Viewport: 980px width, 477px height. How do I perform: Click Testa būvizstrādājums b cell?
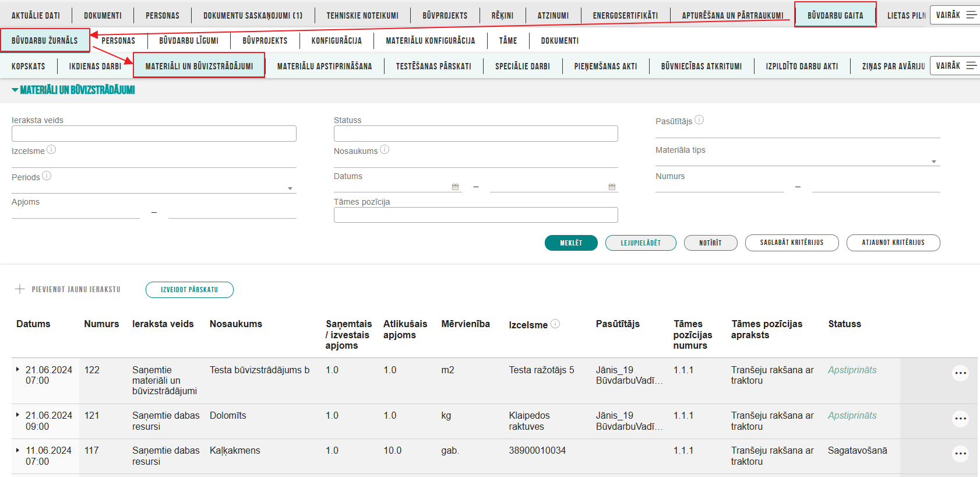259,370
